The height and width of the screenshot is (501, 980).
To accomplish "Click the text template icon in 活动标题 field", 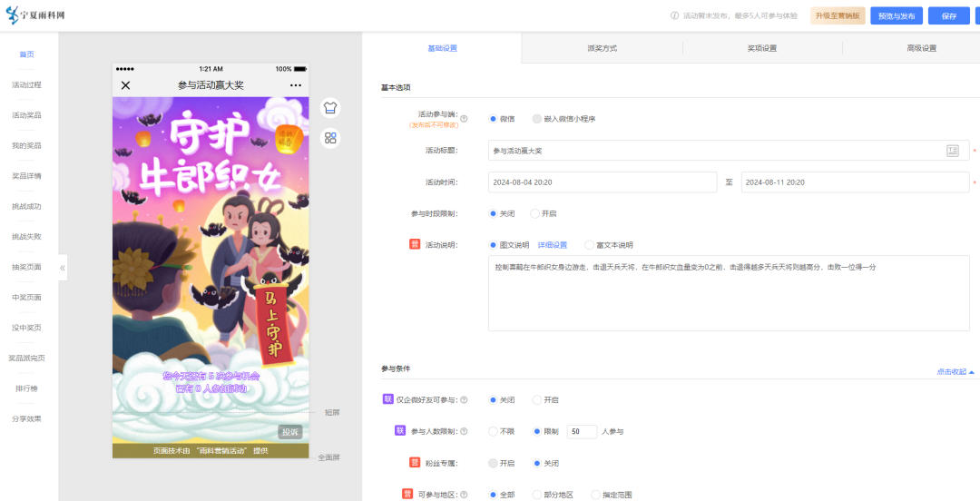I will (953, 150).
